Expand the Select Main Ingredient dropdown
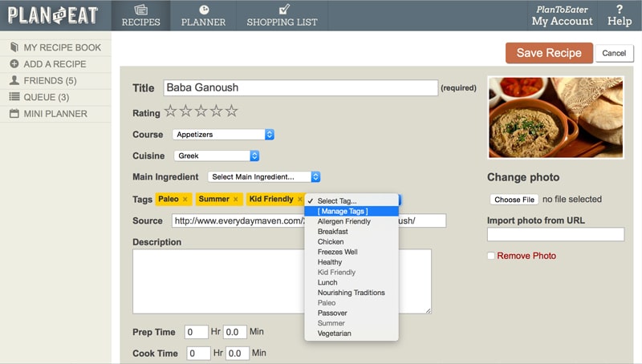 tap(264, 176)
